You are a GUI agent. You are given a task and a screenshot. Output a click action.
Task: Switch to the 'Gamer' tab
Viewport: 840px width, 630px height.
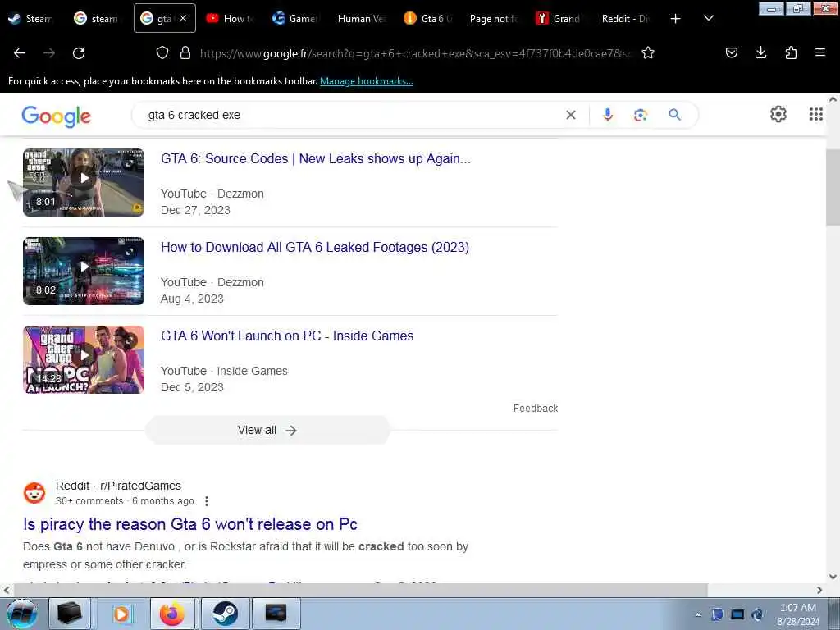point(295,19)
